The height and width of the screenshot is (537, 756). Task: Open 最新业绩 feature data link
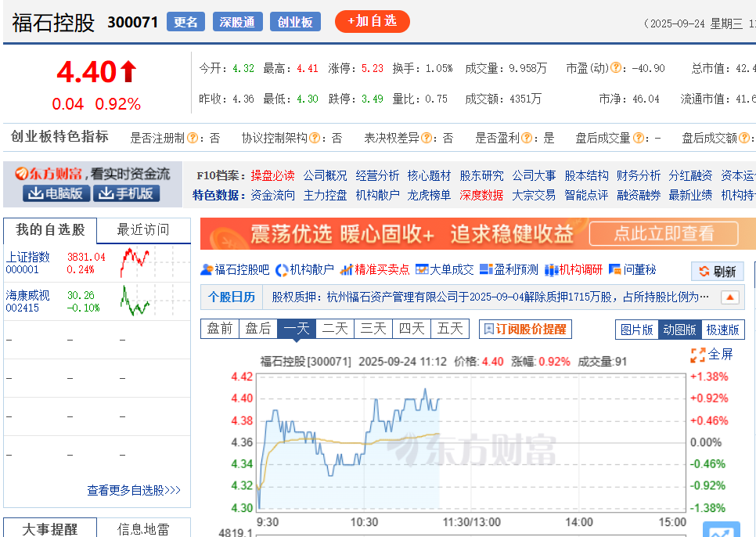pyautogui.click(x=690, y=195)
